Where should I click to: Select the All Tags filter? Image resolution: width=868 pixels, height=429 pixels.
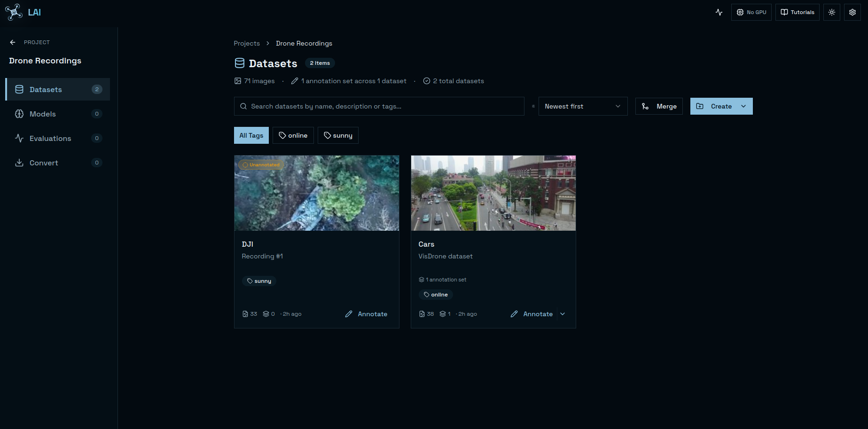pos(251,135)
